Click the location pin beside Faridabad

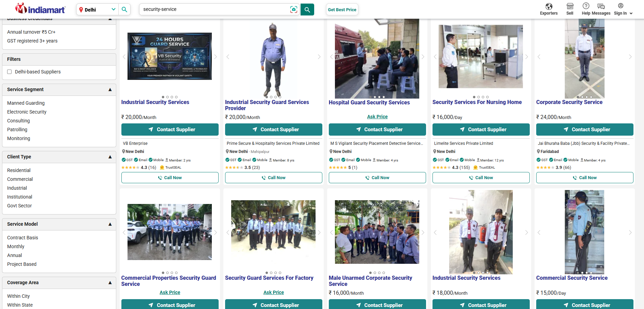coord(539,152)
